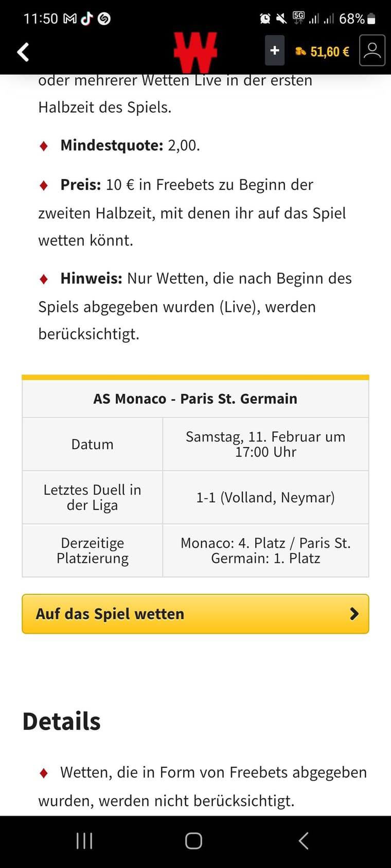Click the gold coins icon beside balance
The width and height of the screenshot is (391, 868).
coord(301,51)
